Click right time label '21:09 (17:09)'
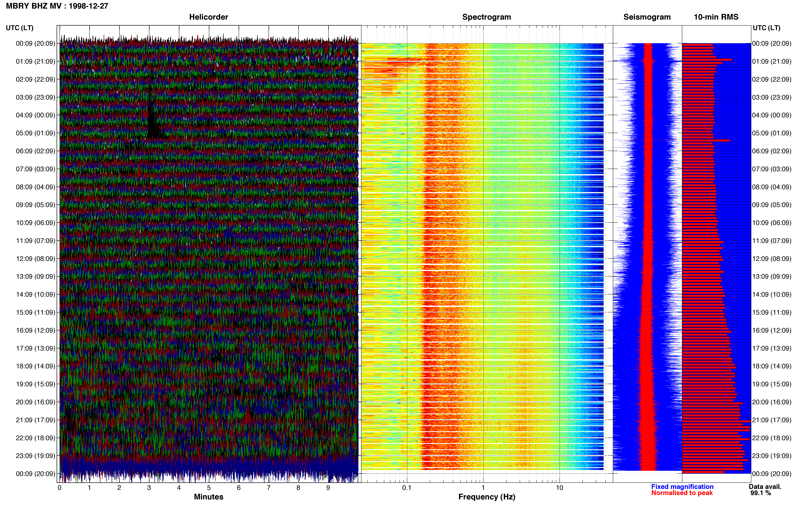The width and height of the screenshot is (812, 508). point(772,420)
